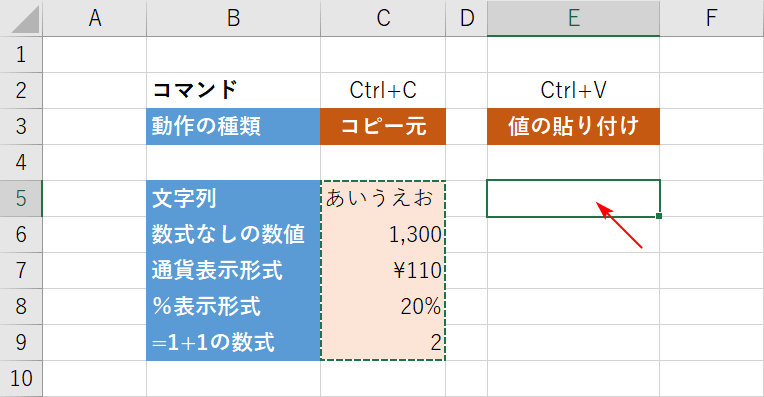The image size is (764, 397).
Task: Select the cell containing 20%
Action: [x=383, y=307]
